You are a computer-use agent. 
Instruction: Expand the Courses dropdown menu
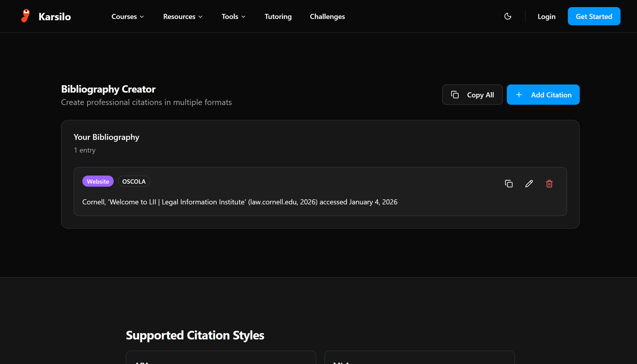pos(127,17)
